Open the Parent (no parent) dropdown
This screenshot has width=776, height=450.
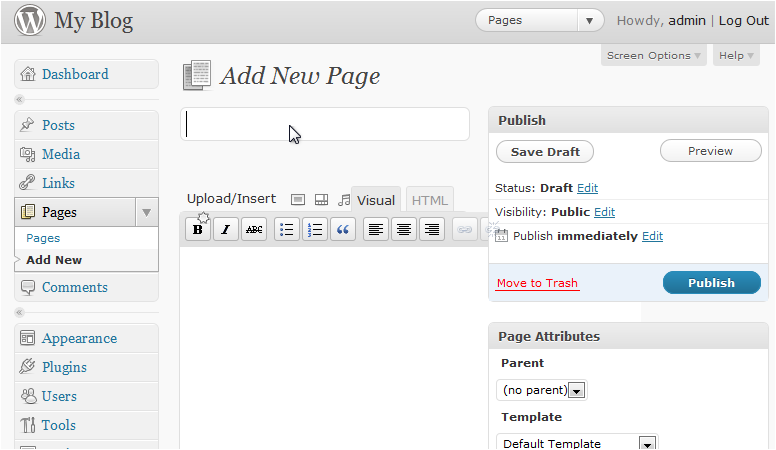pyautogui.click(x=541, y=390)
